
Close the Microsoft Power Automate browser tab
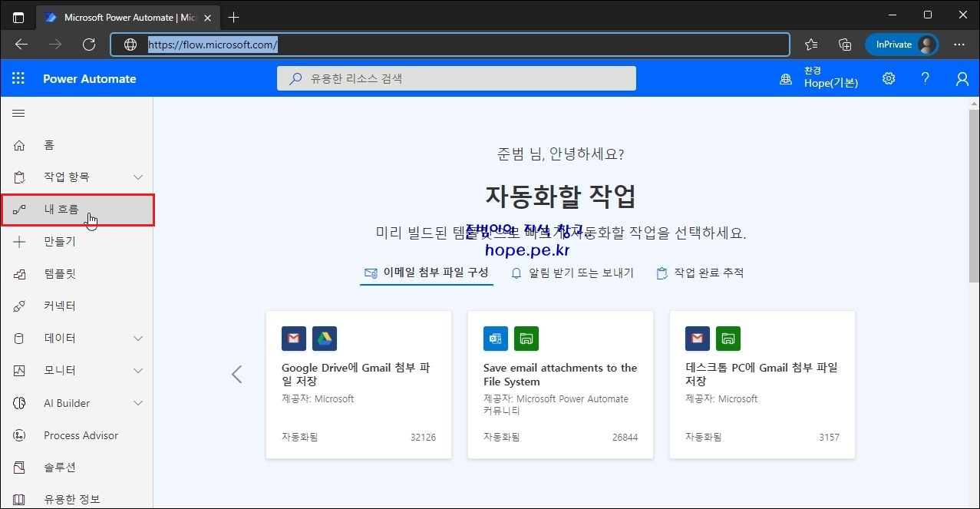click(207, 17)
